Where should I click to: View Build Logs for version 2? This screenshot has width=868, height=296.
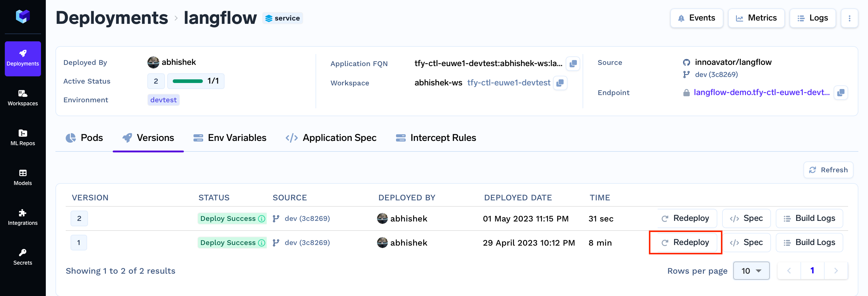pyautogui.click(x=809, y=218)
